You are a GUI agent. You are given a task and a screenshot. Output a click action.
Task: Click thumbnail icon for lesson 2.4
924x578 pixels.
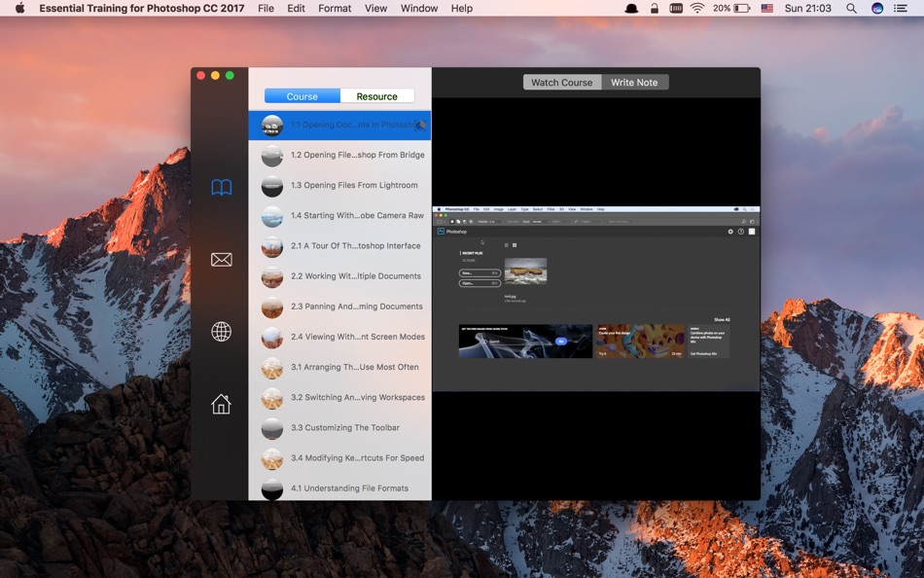point(271,338)
